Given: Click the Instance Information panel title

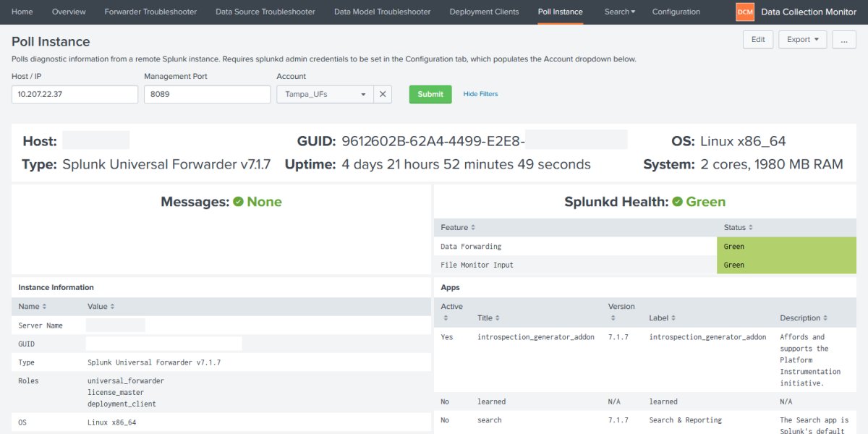Looking at the screenshot, I should pyautogui.click(x=56, y=287).
